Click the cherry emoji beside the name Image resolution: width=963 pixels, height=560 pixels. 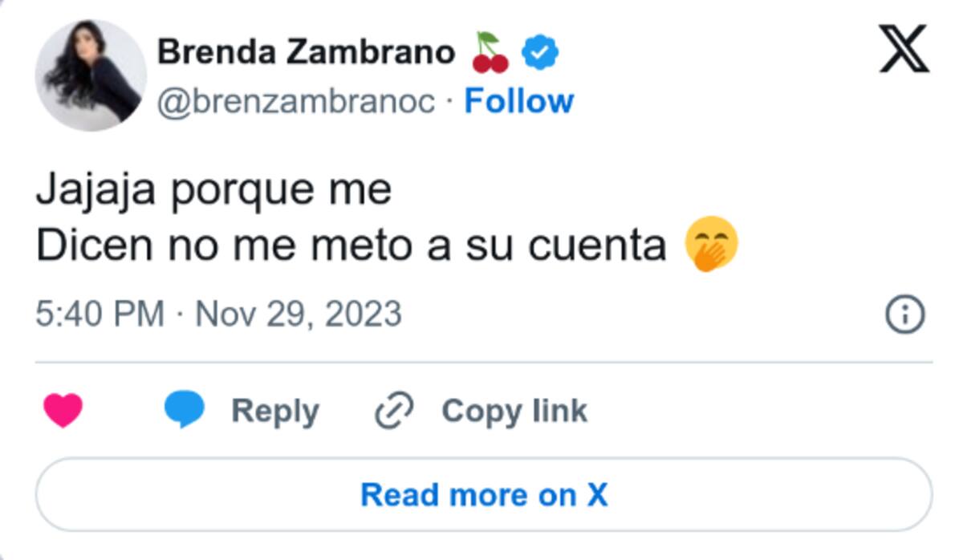pos(490,54)
